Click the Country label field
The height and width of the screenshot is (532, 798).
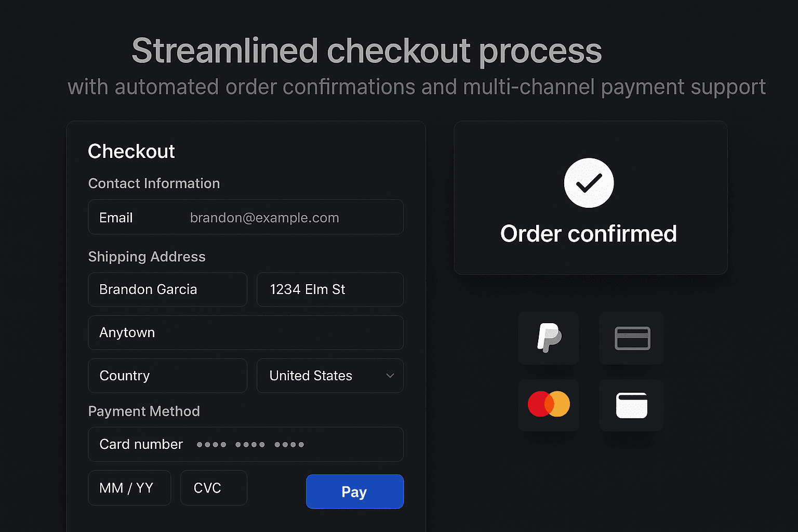[x=168, y=376]
